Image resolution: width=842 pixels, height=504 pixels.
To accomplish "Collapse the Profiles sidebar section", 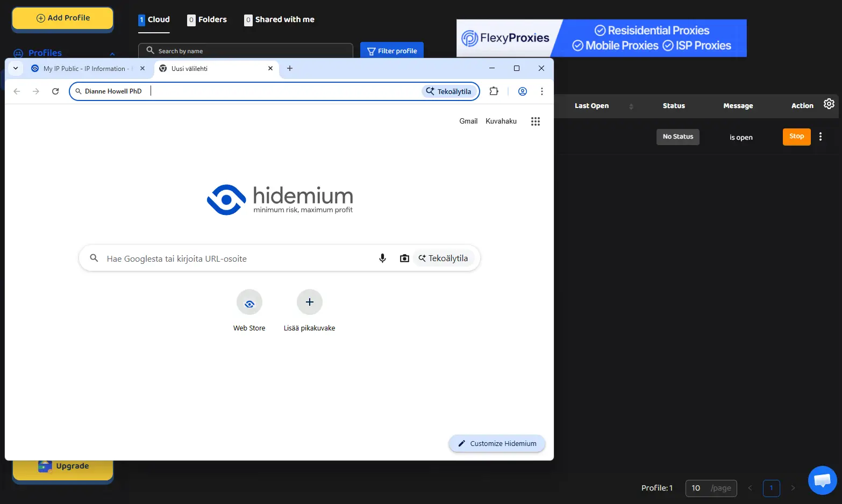I will [112, 54].
